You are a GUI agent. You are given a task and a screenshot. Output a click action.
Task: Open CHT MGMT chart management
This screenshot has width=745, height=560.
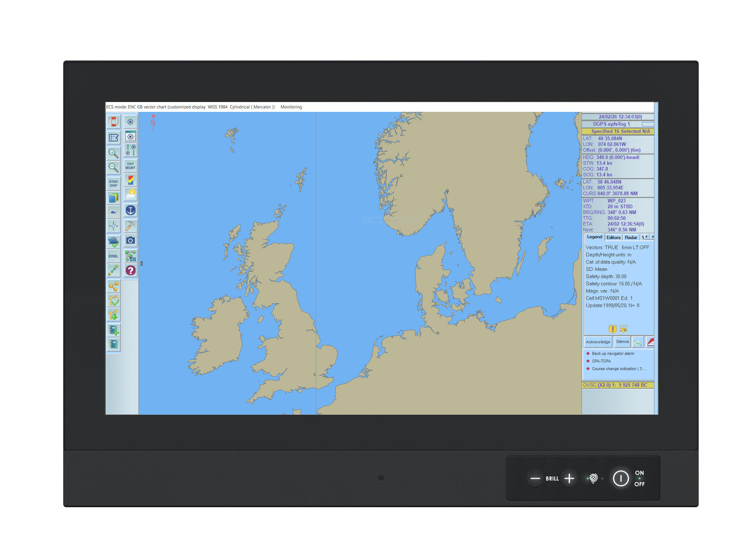point(130,166)
